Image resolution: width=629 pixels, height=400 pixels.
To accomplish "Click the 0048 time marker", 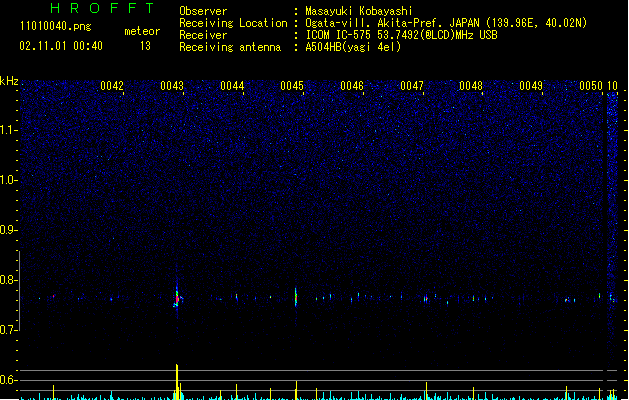I will coord(471,86).
